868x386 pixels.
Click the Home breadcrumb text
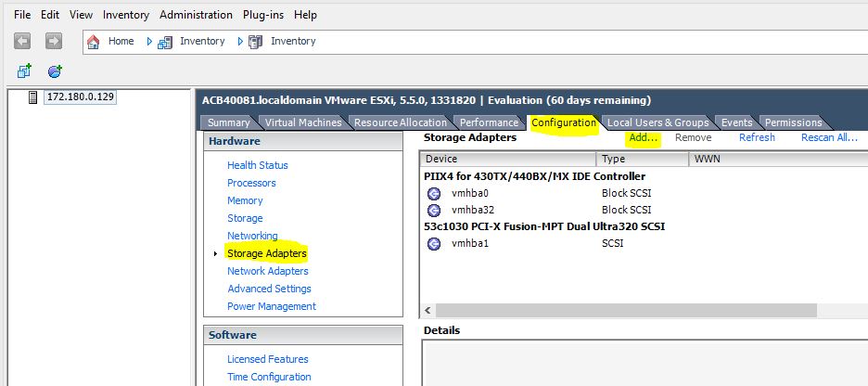pos(121,42)
